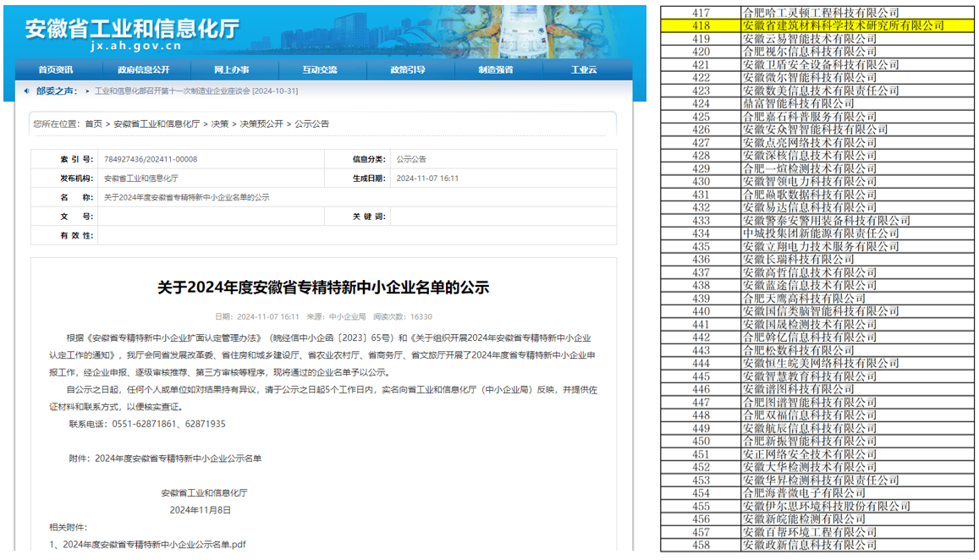Click row 423 安徽数美信息技术有限责任公司

tap(821, 91)
